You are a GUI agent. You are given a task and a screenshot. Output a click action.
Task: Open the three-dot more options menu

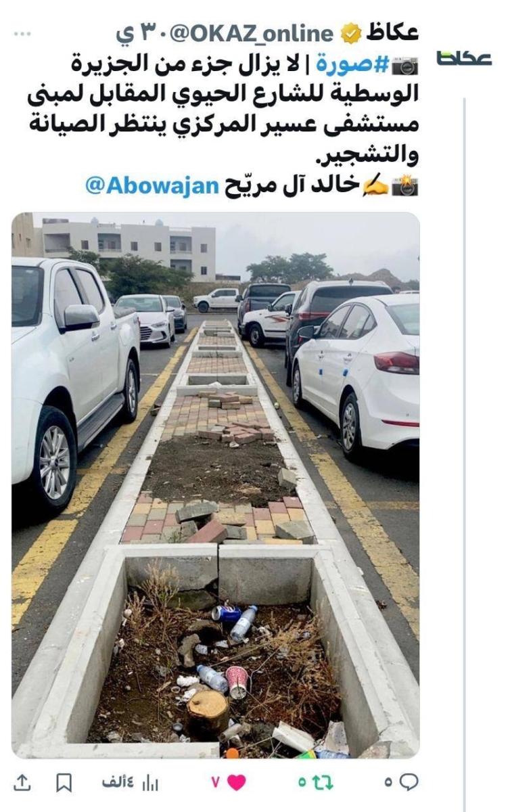coord(22,32)
